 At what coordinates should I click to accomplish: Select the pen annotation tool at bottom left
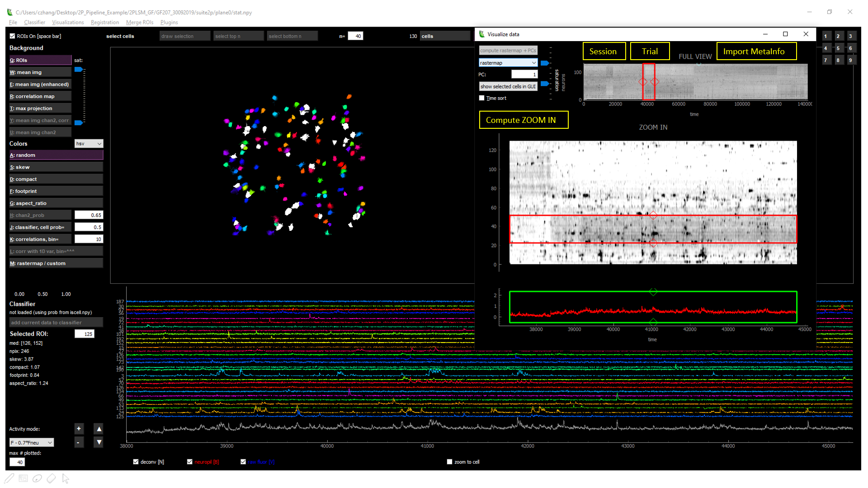(9, 478)
